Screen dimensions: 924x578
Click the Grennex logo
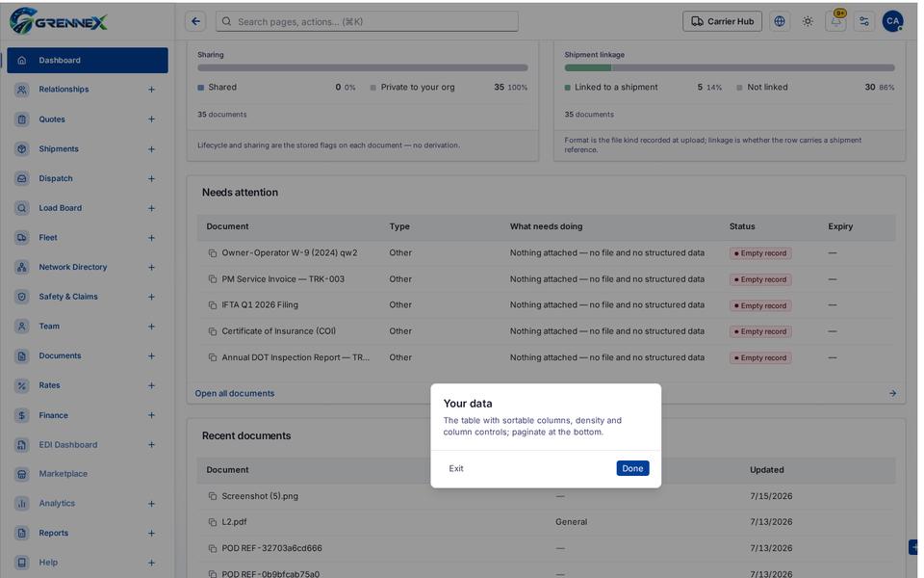[59, 21]
